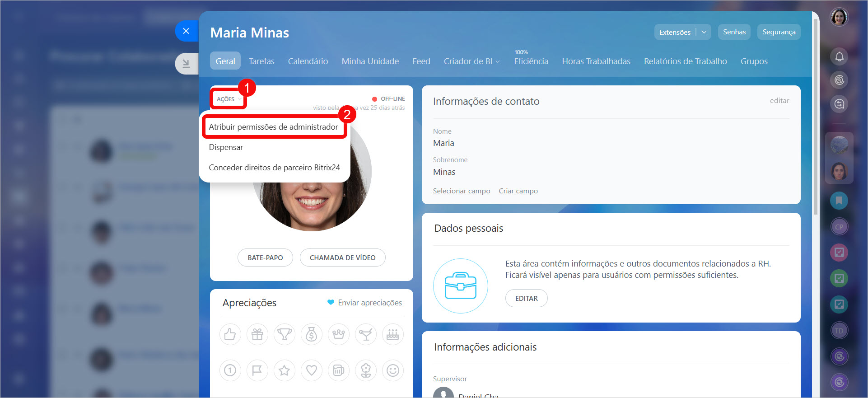Click the Supervisor avatar
This screenshot has height=398, width=868.
click(443, 392)
